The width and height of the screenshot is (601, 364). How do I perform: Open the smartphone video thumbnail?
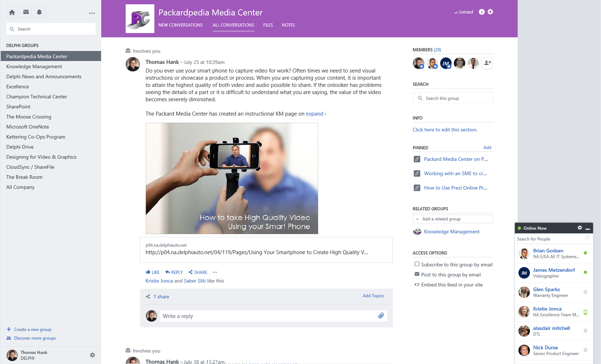click(x=232, y=178)
